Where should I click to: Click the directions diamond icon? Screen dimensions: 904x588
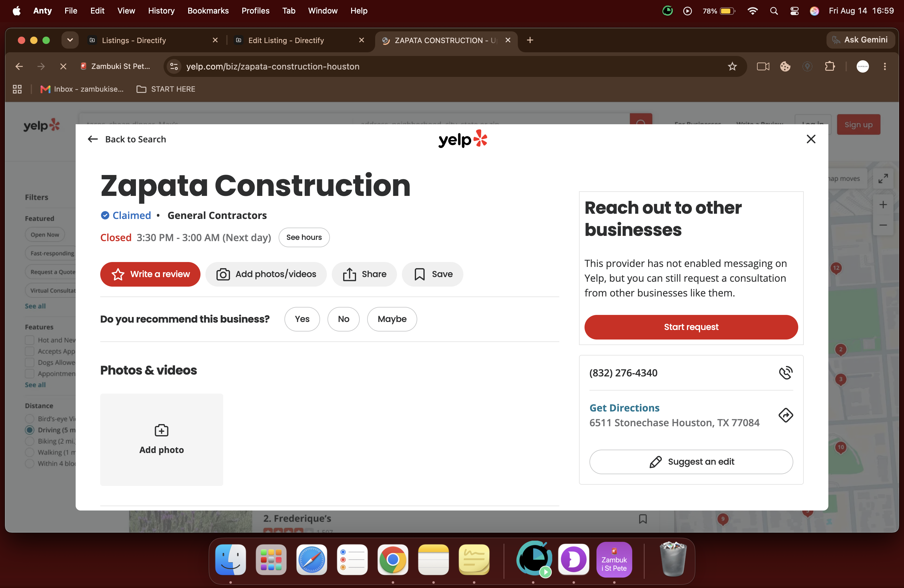point(786,415)
